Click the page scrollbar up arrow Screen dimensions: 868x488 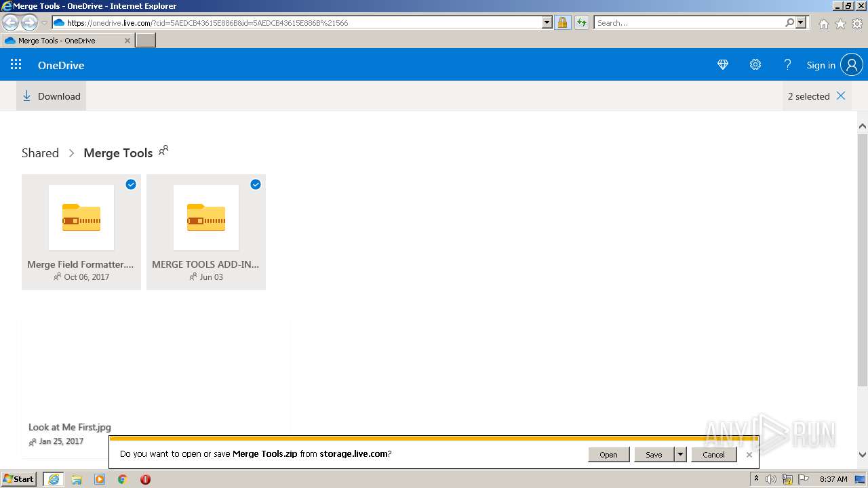[x=863, y=126]
